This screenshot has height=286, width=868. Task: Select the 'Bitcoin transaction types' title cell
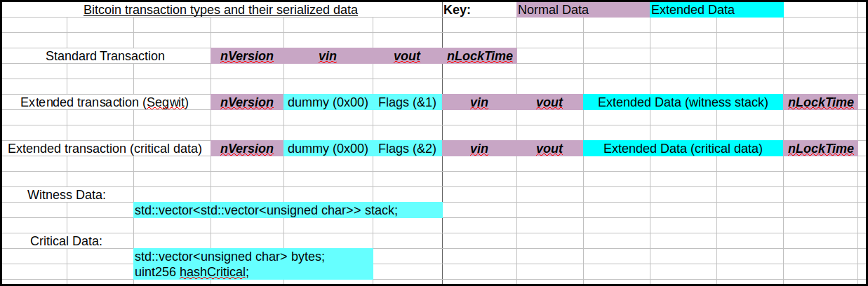point(220,11)
